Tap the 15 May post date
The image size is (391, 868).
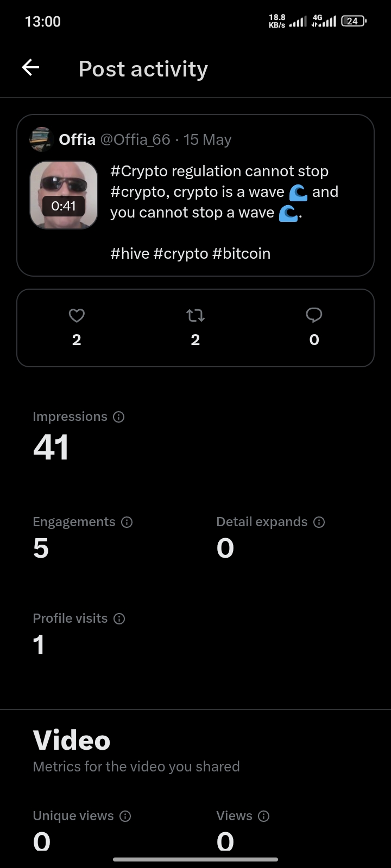pos(207,139)
